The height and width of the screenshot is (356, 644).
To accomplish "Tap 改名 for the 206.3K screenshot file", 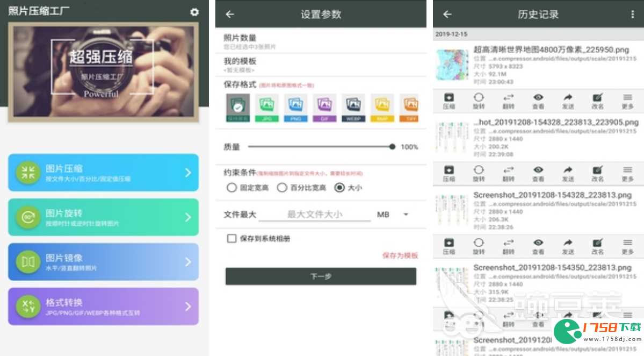I will coord(598,247).
